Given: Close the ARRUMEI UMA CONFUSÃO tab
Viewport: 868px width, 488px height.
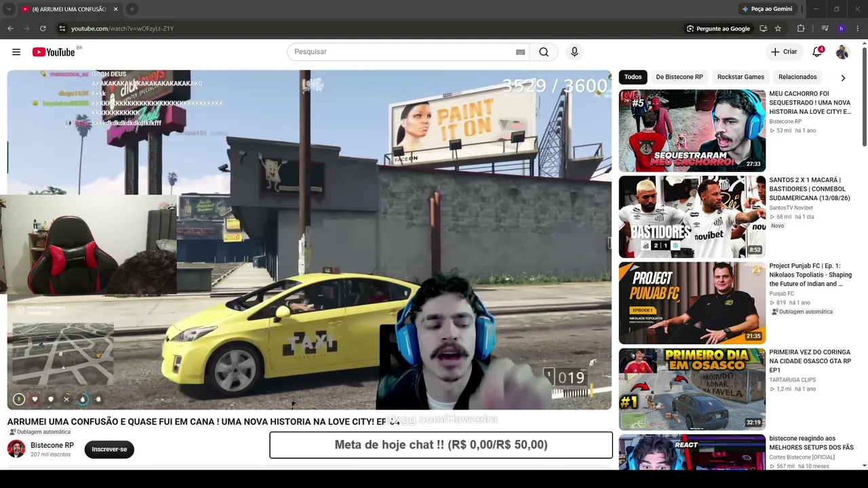Looking at the screenshot, I should point(116,9).
